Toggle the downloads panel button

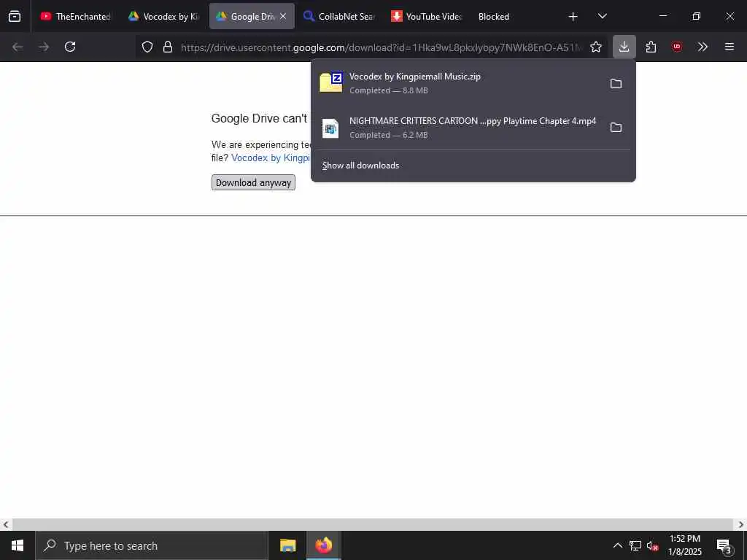624,47
